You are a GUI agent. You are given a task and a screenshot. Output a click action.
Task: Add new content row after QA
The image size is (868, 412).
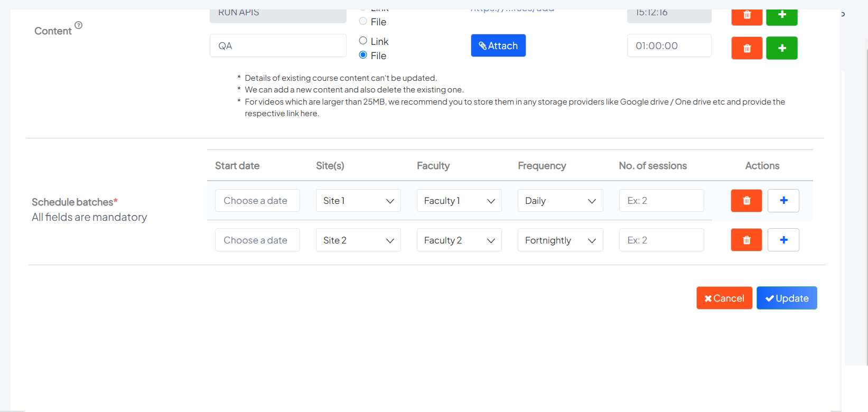[x=781, y=48]
